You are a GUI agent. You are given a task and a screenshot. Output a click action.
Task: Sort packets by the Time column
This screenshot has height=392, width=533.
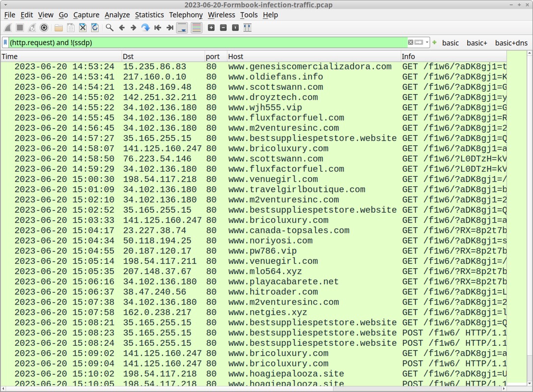pyautogui.click(x=61, y=56)
